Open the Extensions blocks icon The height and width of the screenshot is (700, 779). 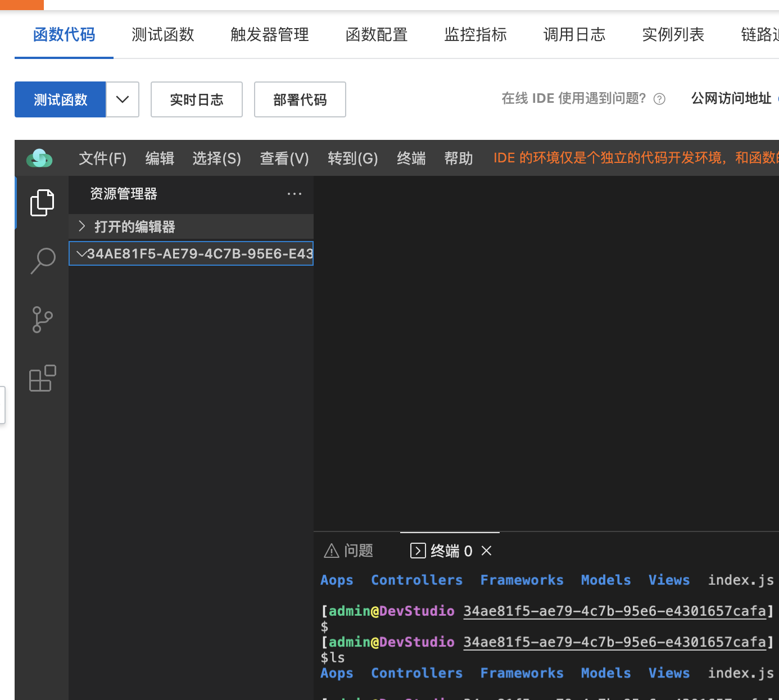point(43,378)
